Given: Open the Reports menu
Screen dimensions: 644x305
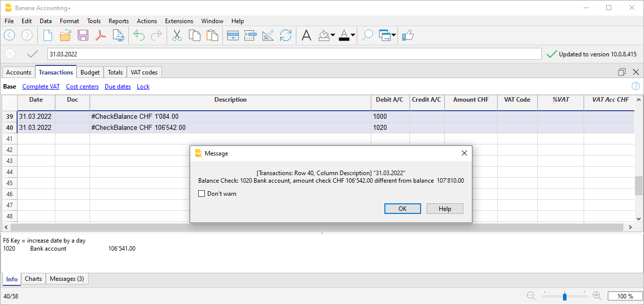Looking at the screenshot, I should pos(119,21).
